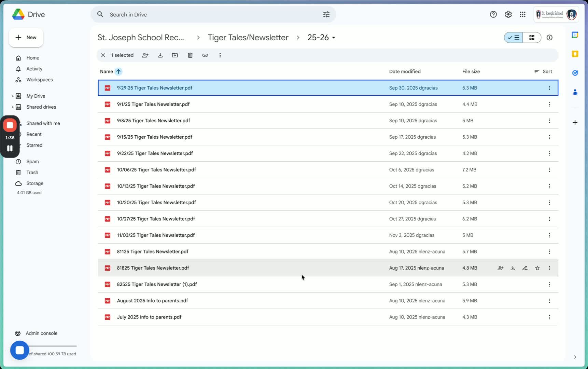This screenshot has width=588, height=369.
Task: Open the St. Joseph School account avatar
Action: (x=571, y=14)
